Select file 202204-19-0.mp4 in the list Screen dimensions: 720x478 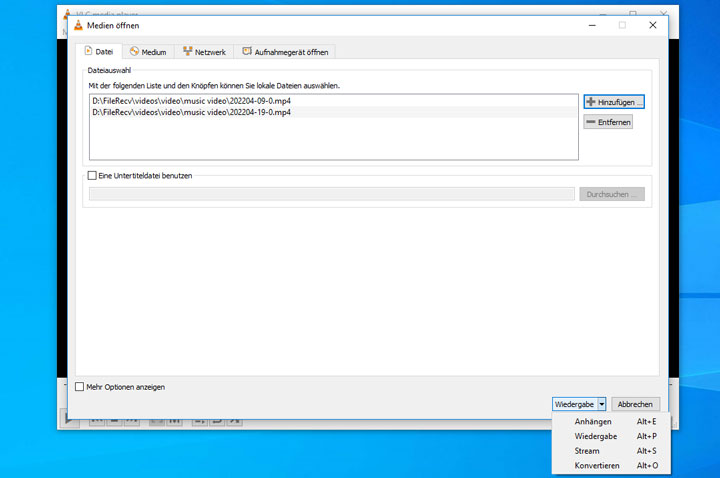tap(333, 112)
